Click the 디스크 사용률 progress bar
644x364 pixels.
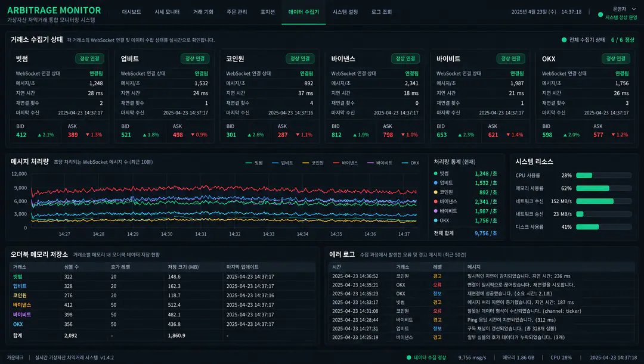pyautogui.click(x=603, y=227)
